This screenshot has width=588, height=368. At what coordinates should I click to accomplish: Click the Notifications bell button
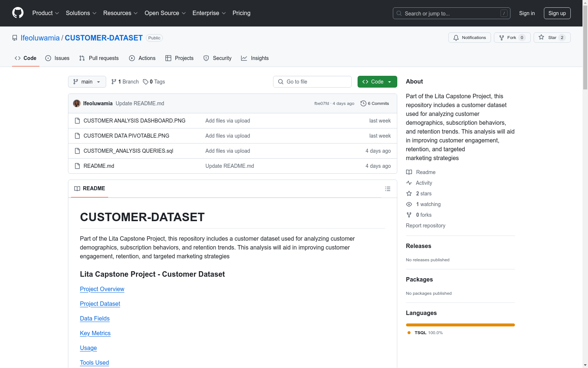click(x=469, y=38)
